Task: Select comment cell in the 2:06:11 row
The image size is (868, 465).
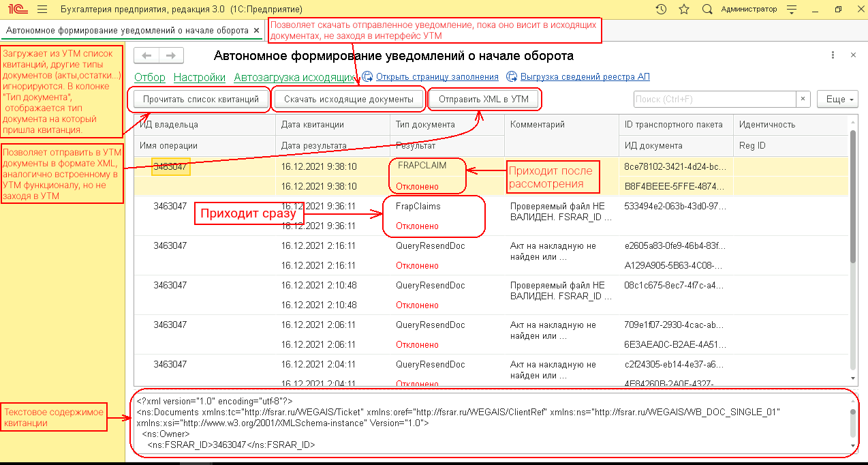Action: coord(561,330)
